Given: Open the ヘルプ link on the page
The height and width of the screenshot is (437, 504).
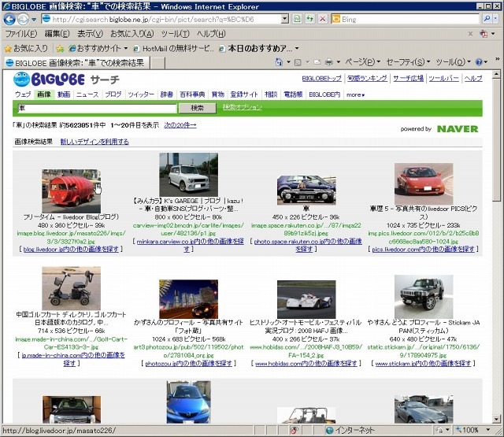Looking at the screenshot, I should (473, 78).
